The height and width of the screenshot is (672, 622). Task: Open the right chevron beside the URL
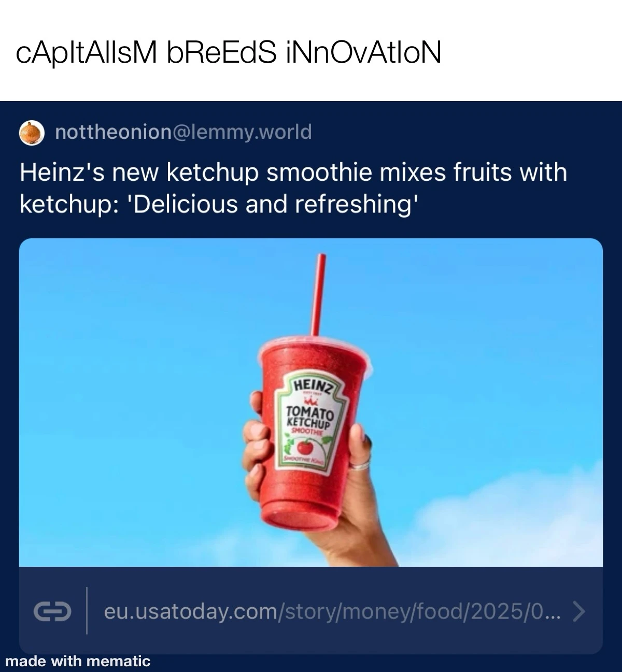click(x=579, y=612)
